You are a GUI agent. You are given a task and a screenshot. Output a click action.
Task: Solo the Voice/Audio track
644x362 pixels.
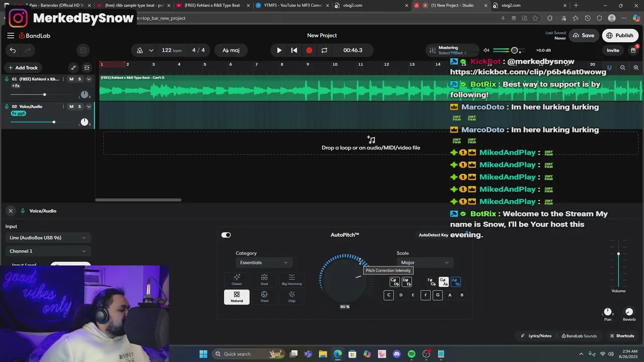[79, 107]
